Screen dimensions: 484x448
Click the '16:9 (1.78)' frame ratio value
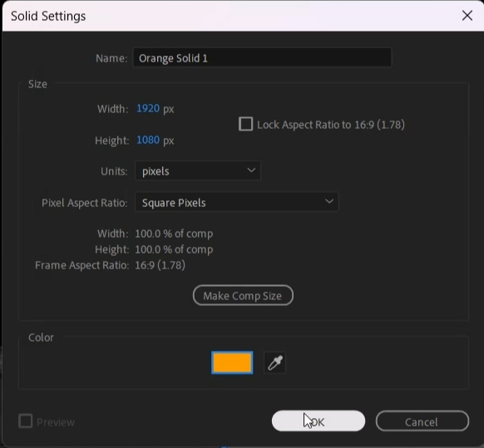click(x=160, y=265)
